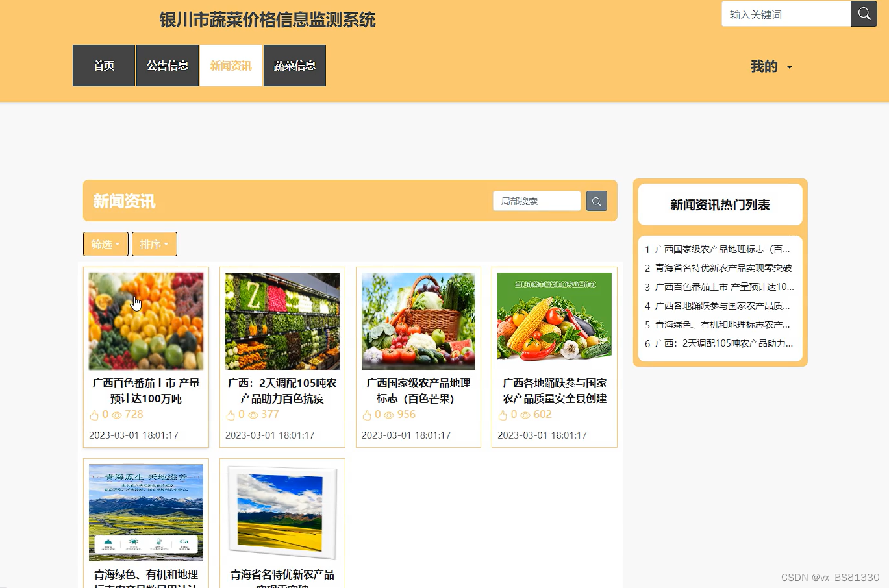
Task: Open 青海原生 天地滋养 mountain poster thumbnail
Action: point(146,513)
